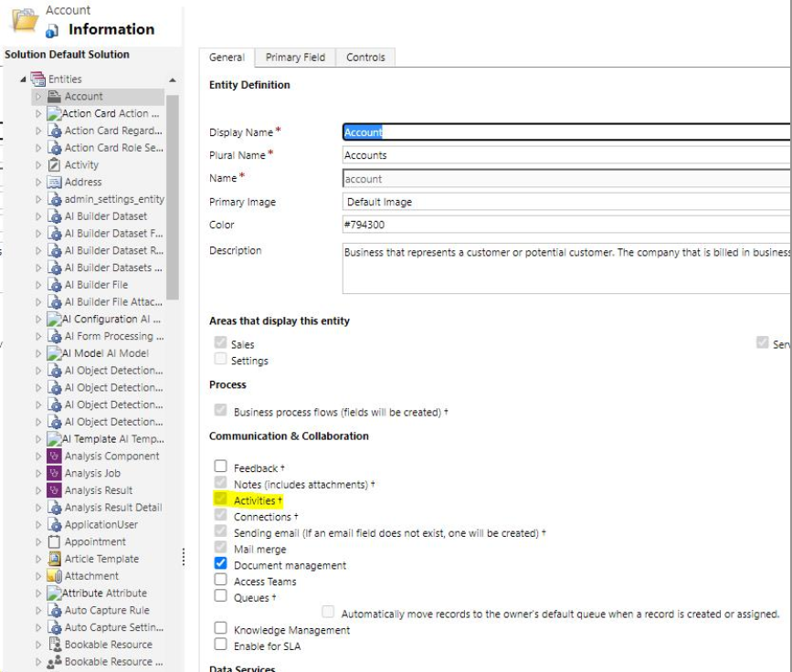Viewport: 792px width, 672px height.
Task: Click the AI Builder Datasets ... icon
Action: (54, 268)
